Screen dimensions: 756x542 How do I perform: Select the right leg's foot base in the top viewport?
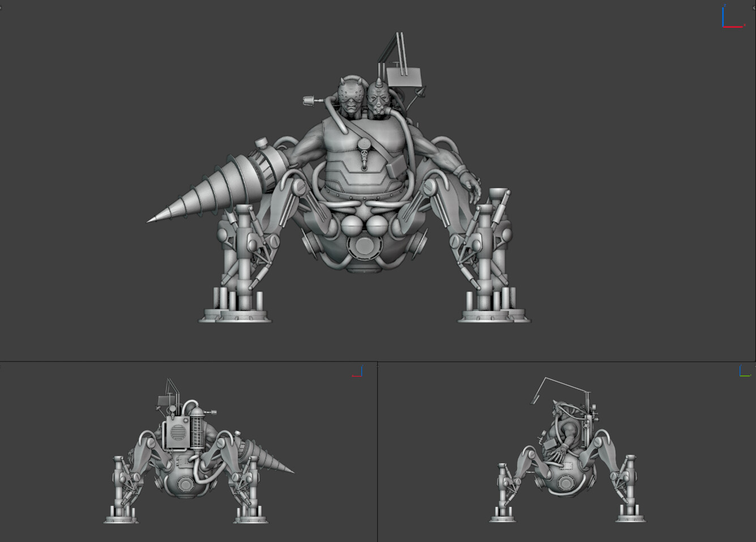494,314
